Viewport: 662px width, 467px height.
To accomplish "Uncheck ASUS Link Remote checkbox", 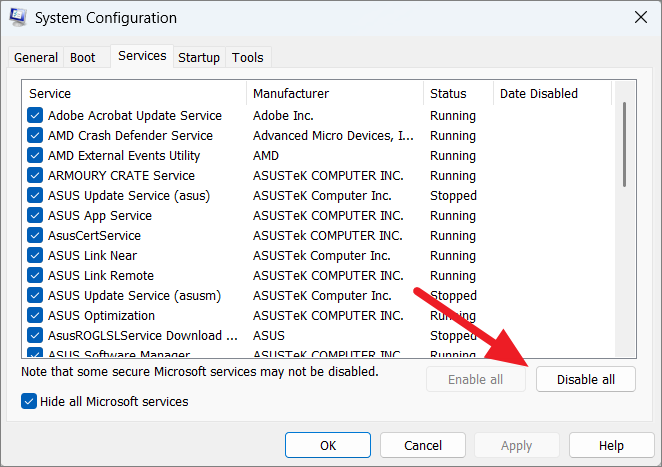I will (x=35, y=275).
